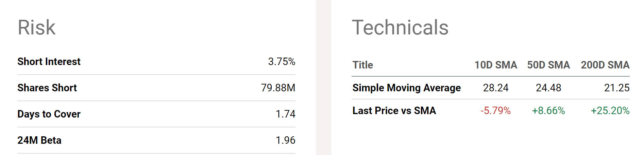Click the Risk section heading
644x155 pixels.
coord(36,28)
